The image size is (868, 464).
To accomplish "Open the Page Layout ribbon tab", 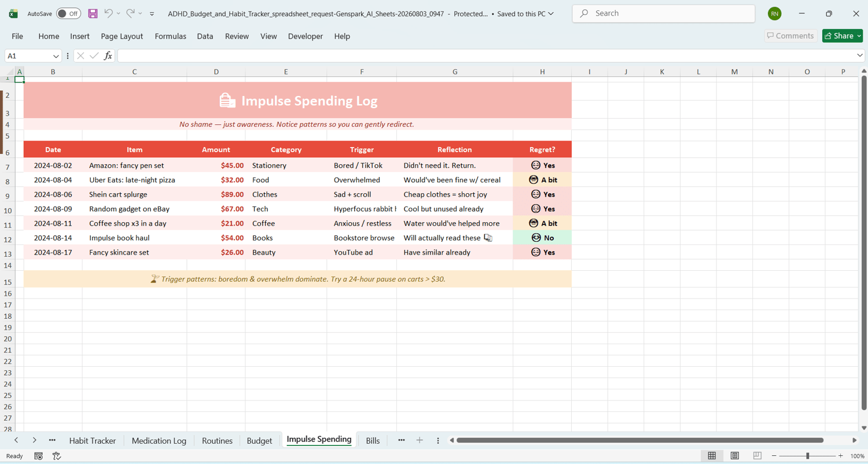I will point(122,36).
